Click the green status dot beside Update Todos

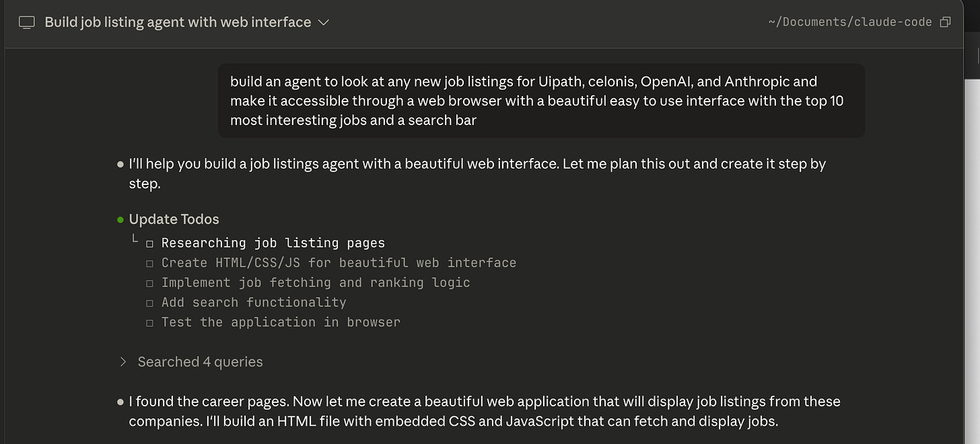[120, 219]
